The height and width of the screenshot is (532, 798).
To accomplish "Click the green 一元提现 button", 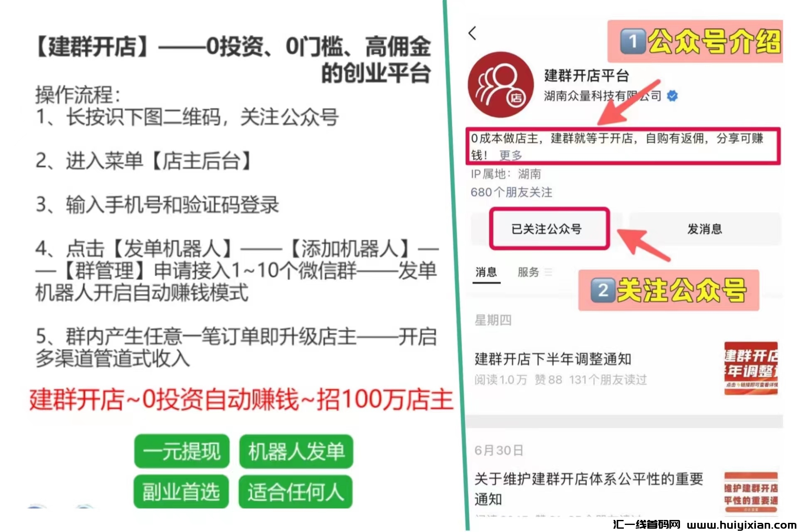I will coord(182,451).
